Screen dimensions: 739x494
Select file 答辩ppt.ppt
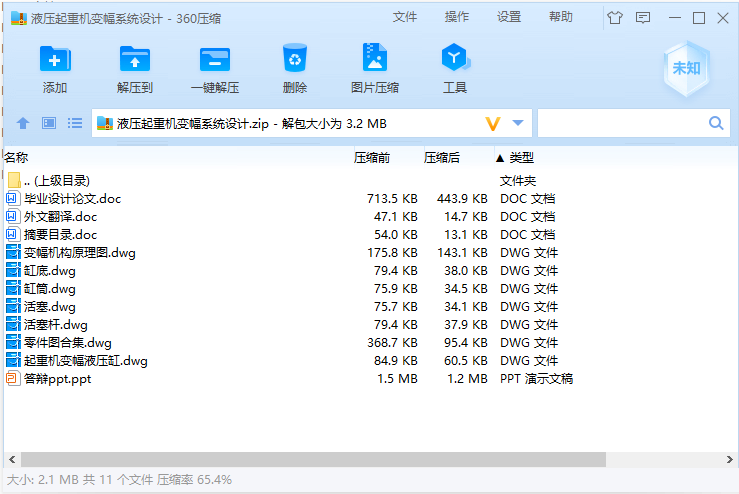(x=370, y=379)
